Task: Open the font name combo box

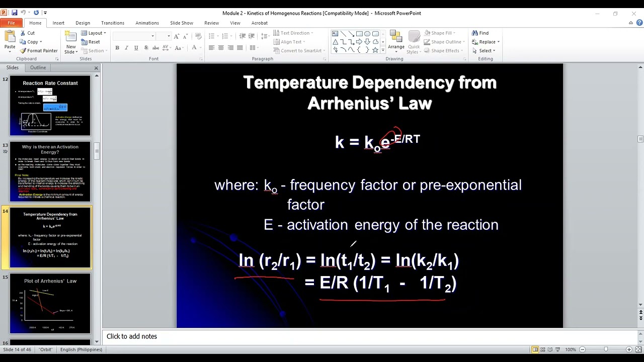Action: click(134, 36)
